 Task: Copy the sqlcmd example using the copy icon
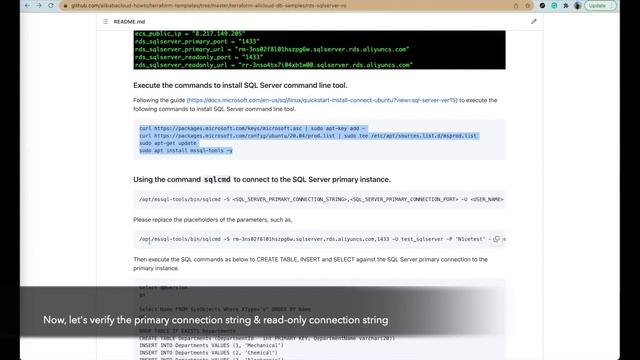click(x=496, y=239)
